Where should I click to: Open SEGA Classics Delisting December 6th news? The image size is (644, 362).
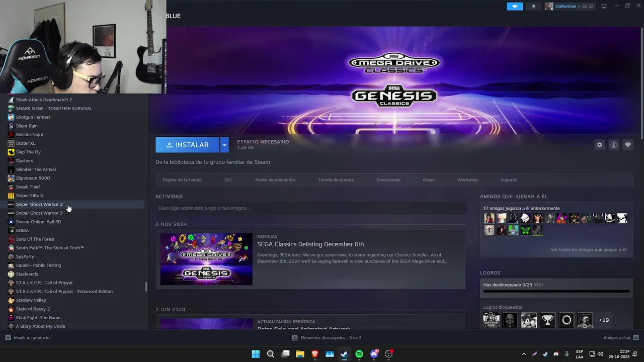310,244
